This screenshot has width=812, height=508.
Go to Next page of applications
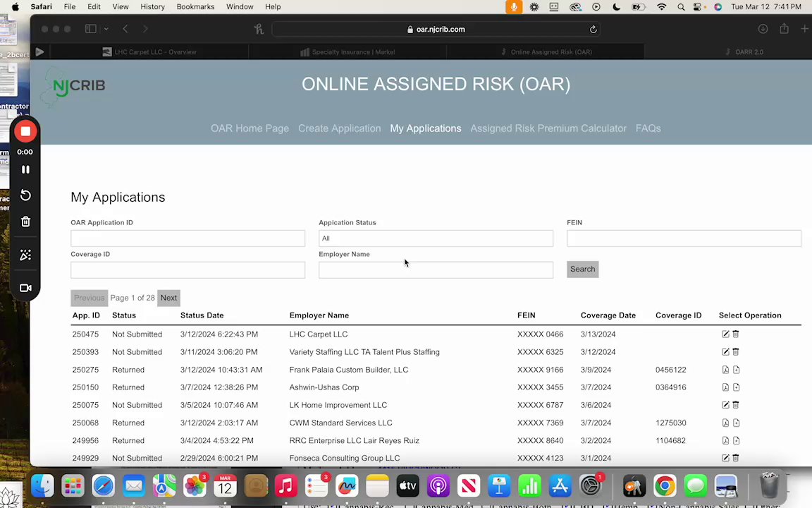click(x=169, y=298)
